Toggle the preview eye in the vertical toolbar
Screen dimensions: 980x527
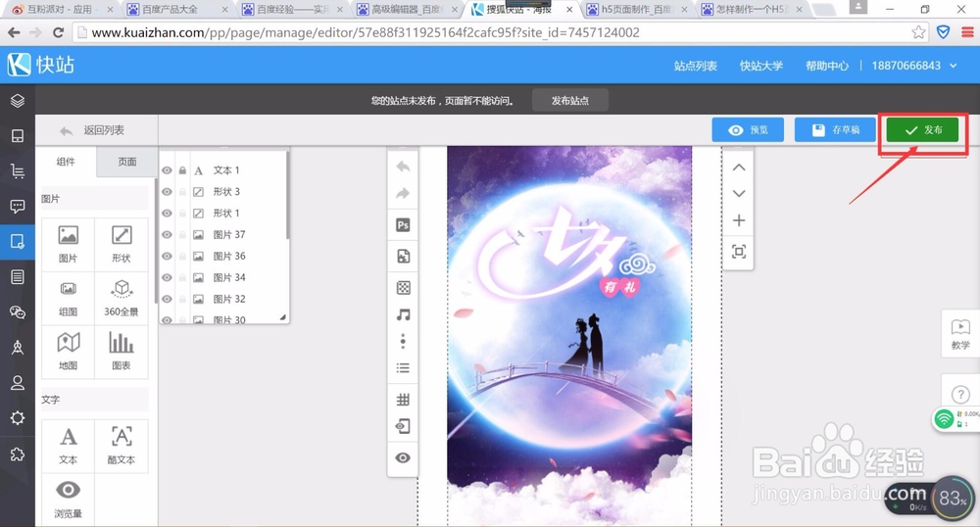click(403, 457)
